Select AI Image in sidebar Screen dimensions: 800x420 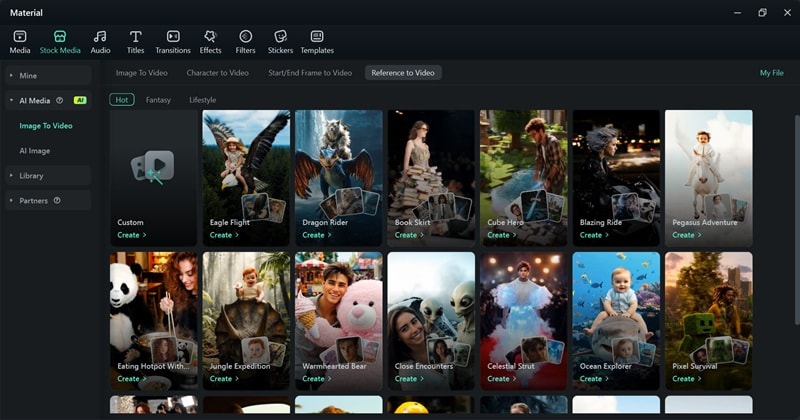click(35, 151)
